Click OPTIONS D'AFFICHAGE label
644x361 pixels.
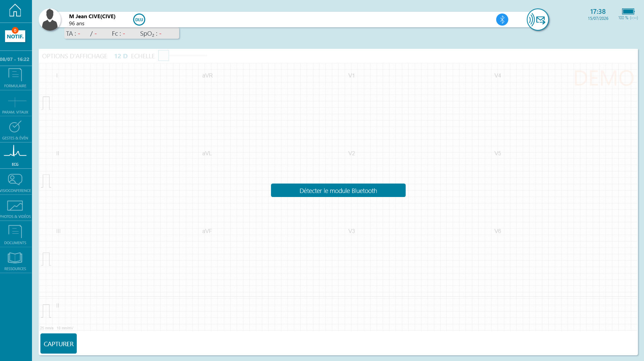[75, 56]
